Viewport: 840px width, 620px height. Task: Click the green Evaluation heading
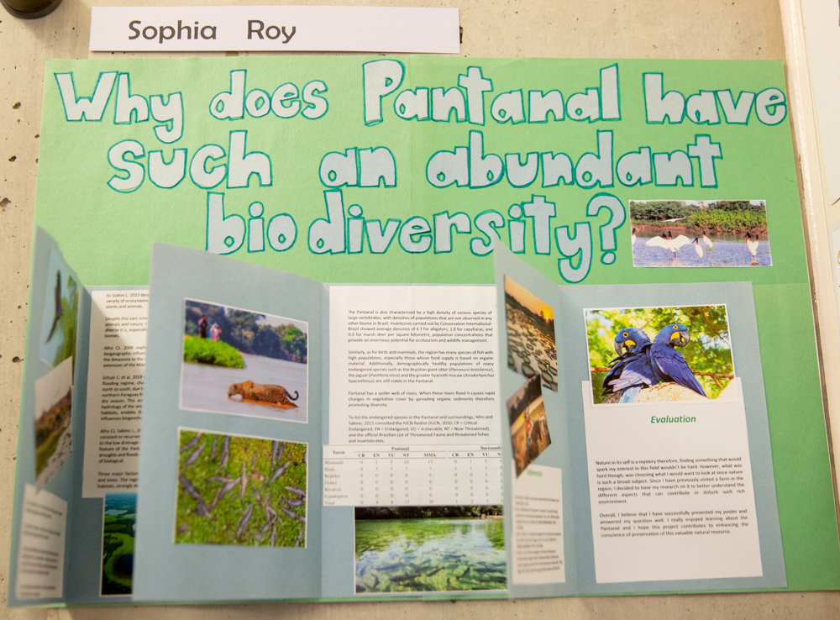[x=672, y=419]
